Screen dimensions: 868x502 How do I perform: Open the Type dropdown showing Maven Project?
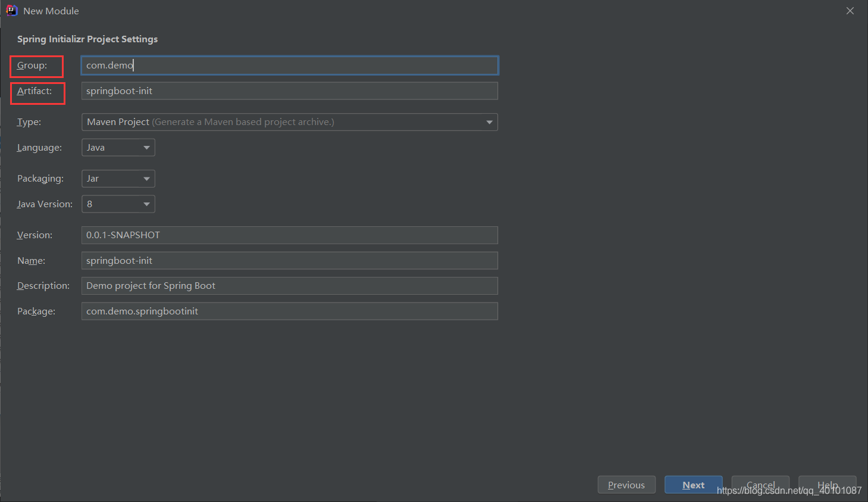tap(290, 122)
